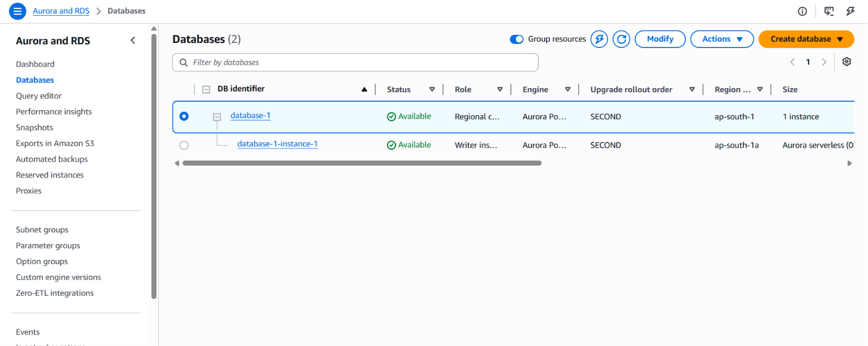Image resolution: width=868 pixels, height=346 pixels.
Task: Click Writer instance role cell
Action: tap(476, 145)
